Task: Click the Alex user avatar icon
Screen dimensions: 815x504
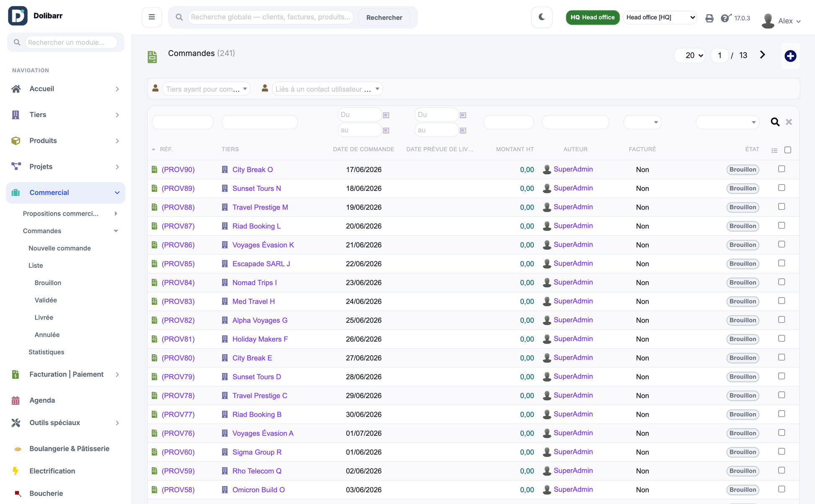Action: point(768,21)
